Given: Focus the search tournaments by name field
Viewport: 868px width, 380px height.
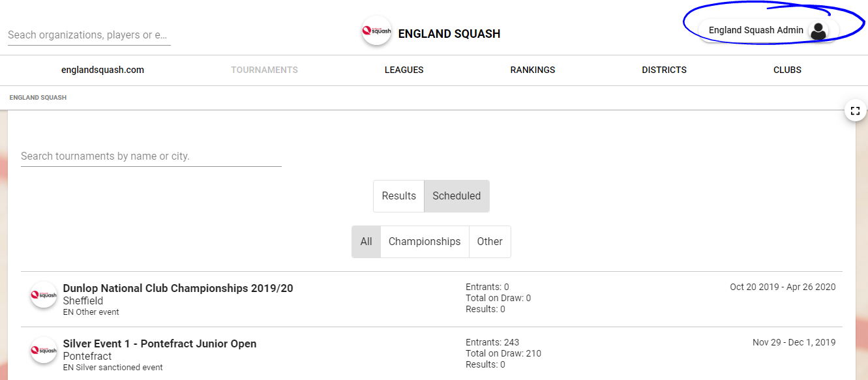Looking at the screenshot, I should pos(151,156).
